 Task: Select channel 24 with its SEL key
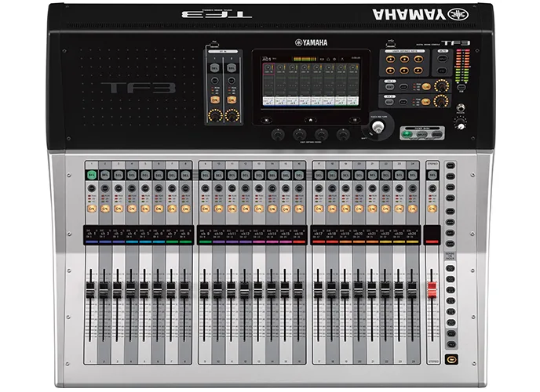coord(413,176)
